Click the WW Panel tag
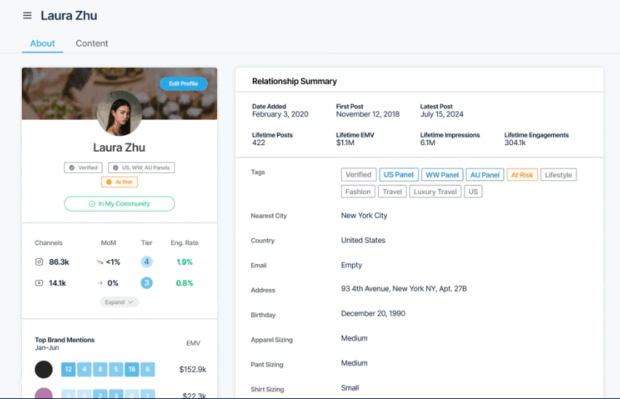Viewport: 620px width, 399px height. point(442,175)
